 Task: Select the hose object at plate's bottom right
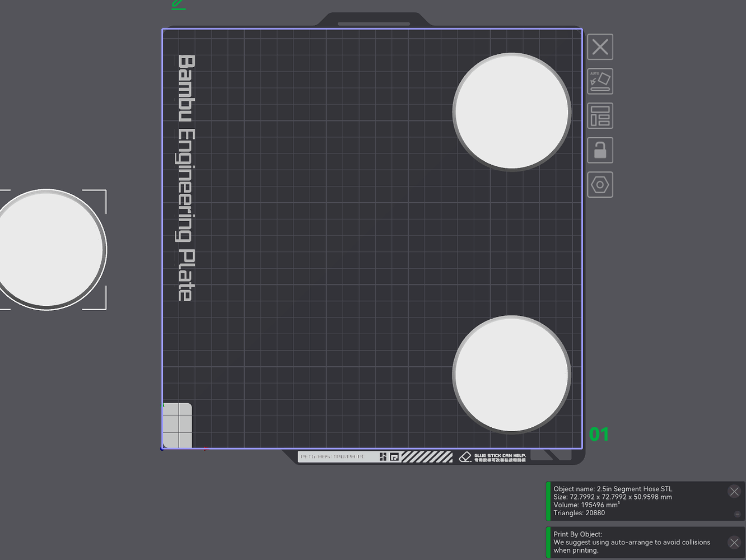coord(512,375)
